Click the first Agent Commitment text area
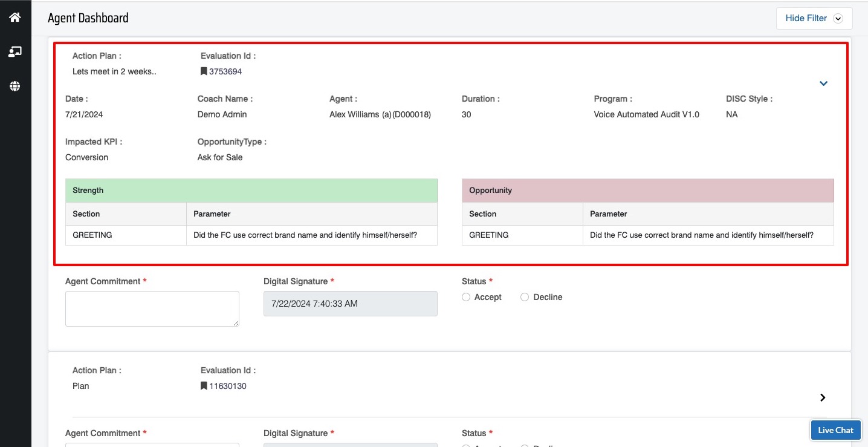 (152, 308)
